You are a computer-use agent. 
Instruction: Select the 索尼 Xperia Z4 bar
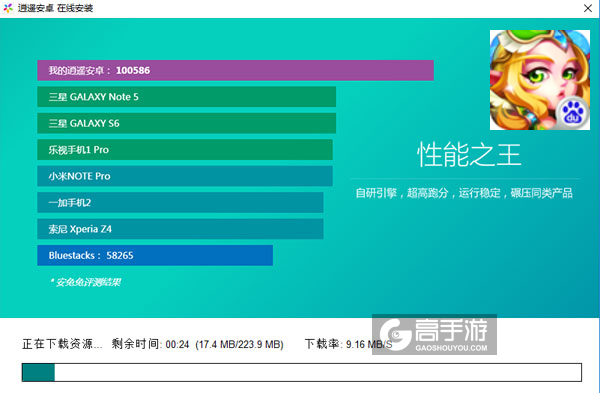[180, 229]
